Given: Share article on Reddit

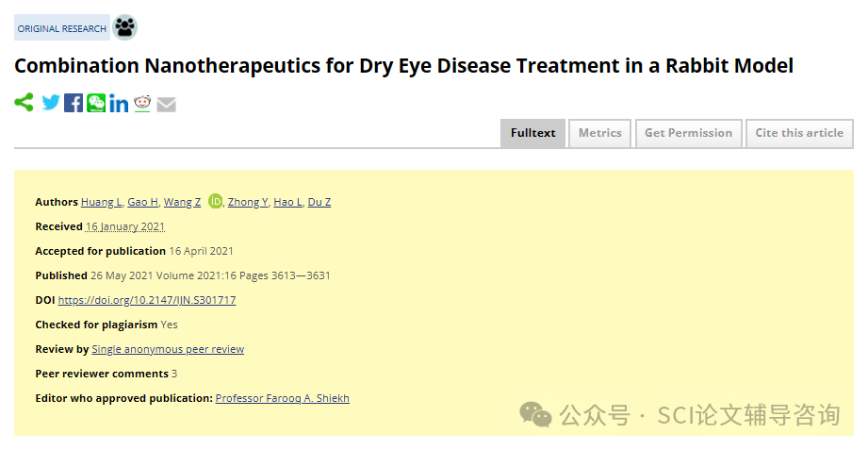Looking at the screenshot, I should click(x=142, y=103).
